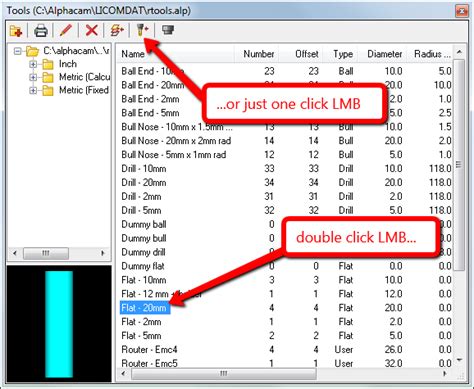Screen dimensions: 474x389
Task: Click the tool list scrollbar right arrow
Action: pos(445,374)
